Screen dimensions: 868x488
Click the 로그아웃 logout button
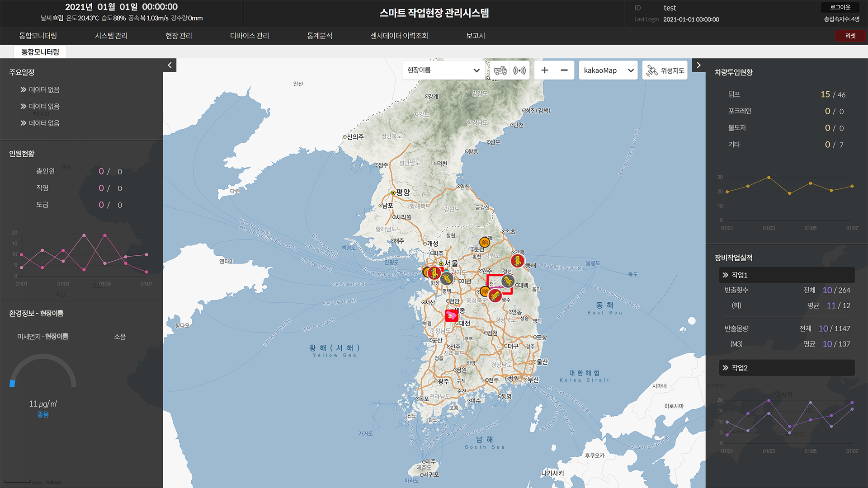coord(840,7)
